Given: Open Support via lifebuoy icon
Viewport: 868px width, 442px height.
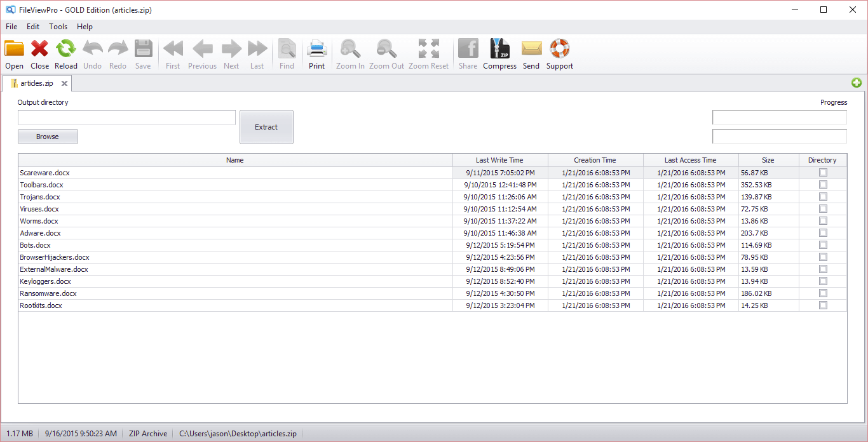Looking at the screenshot, I should (x=560, y=49).
